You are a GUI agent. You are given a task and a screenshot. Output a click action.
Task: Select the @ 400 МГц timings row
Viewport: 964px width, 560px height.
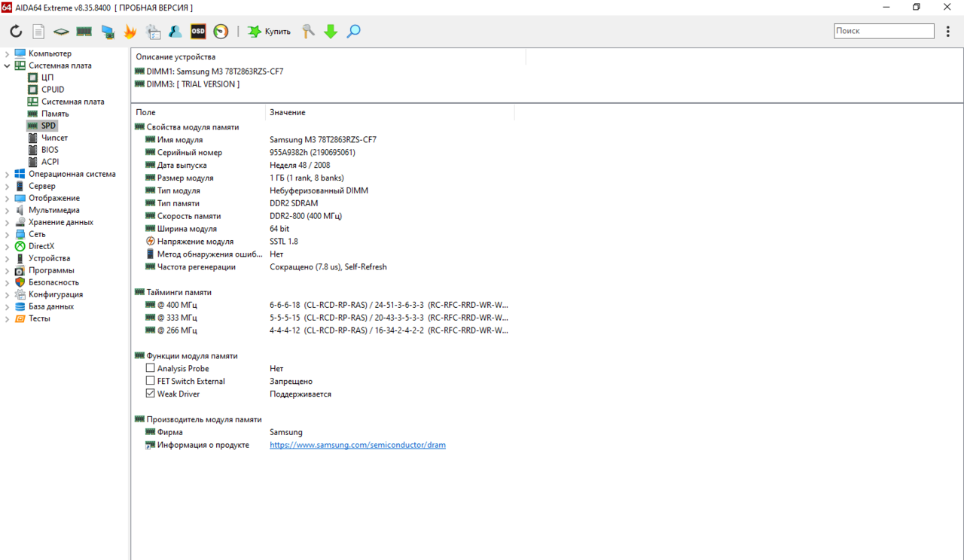click(327, 305)
